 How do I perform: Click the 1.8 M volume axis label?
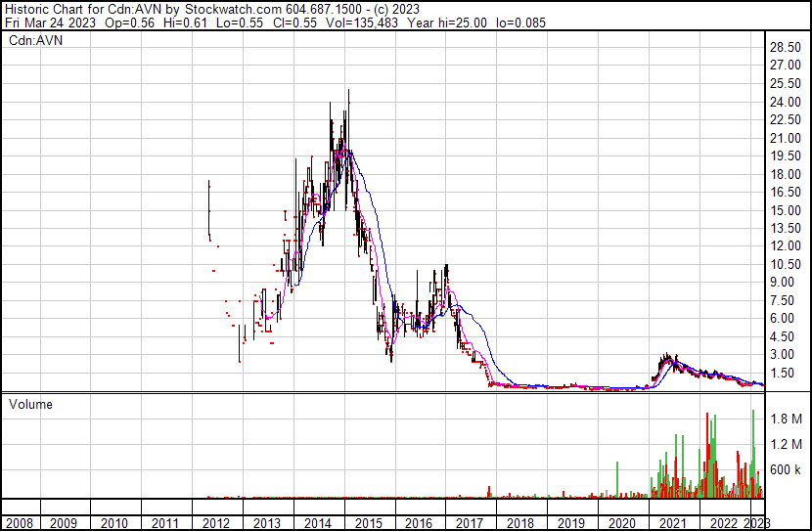point(786,419)
